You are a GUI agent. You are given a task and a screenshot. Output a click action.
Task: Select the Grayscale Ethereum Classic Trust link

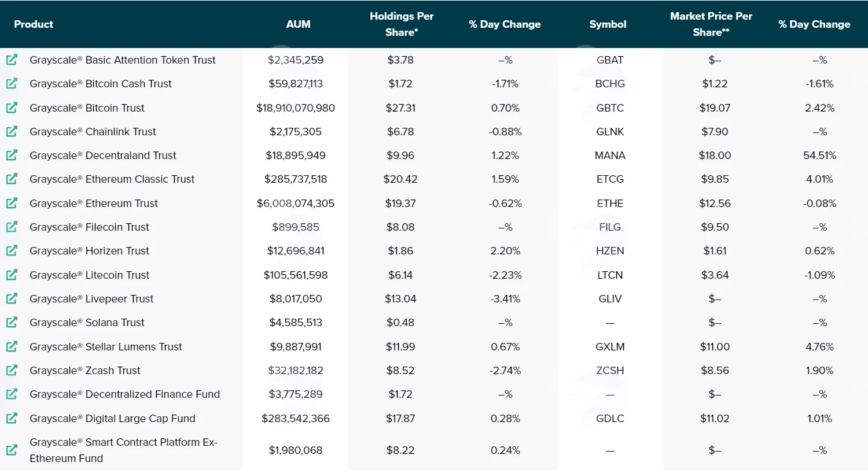[x=112, y=179]
